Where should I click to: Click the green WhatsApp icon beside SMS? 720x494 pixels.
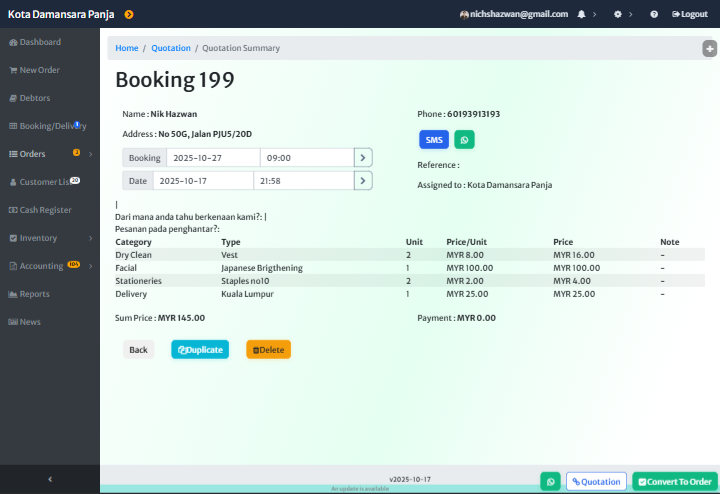[x=464, y=140]
